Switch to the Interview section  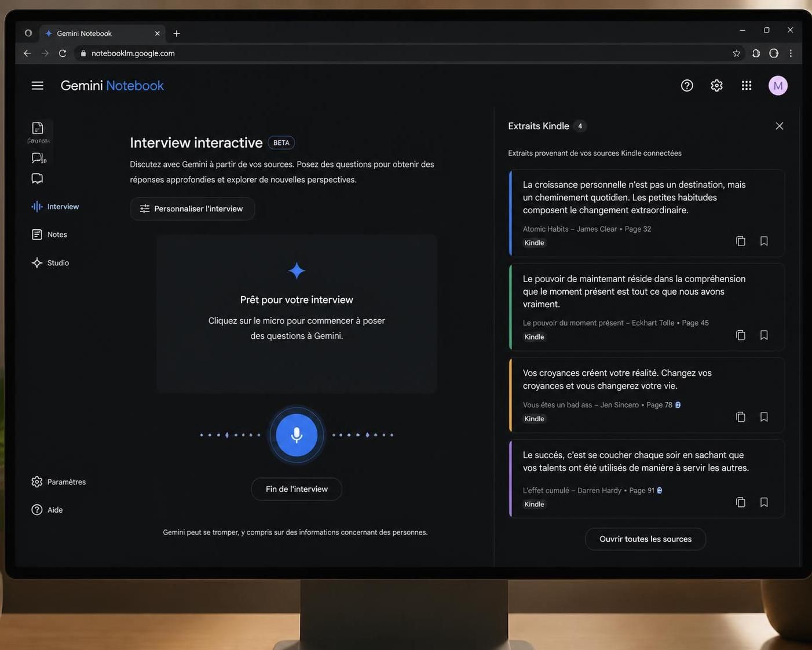tap(55, 207)
